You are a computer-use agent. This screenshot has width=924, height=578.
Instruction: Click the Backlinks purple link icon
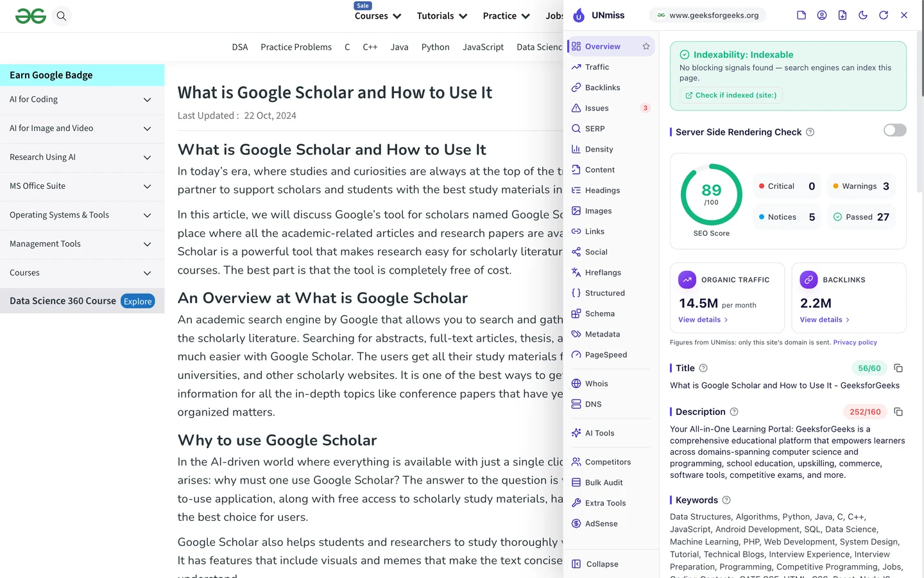(x=809, y=280)
